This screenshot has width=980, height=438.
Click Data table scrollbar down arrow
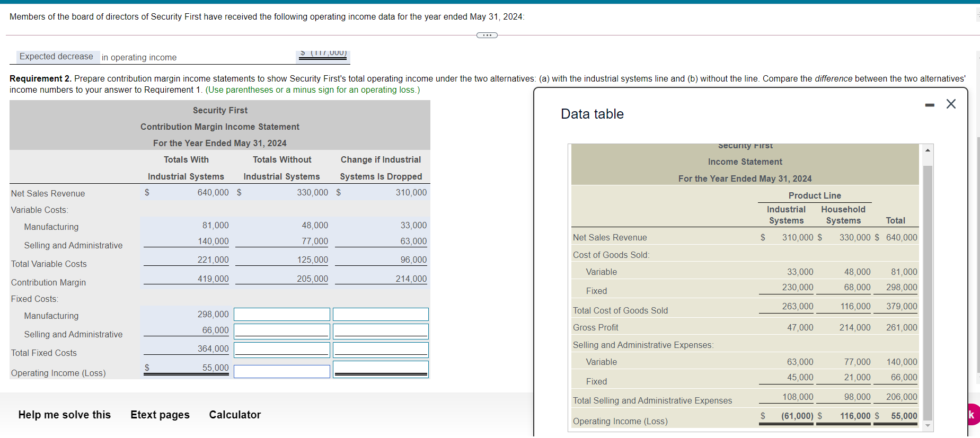click(928, 425)
